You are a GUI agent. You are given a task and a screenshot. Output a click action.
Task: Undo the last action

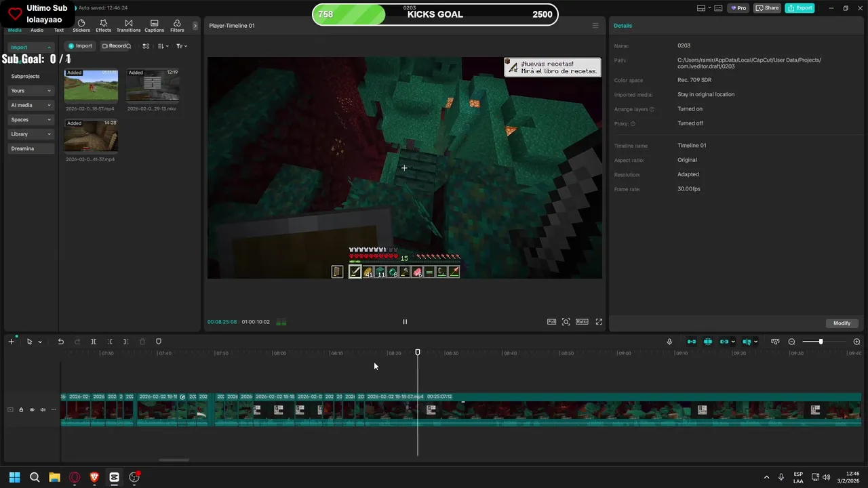[x=60, y=342]
